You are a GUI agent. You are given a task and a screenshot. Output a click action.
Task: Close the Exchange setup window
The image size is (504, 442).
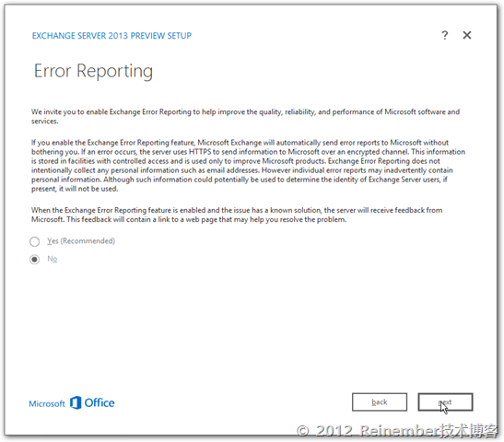click(x=467, y=35)
